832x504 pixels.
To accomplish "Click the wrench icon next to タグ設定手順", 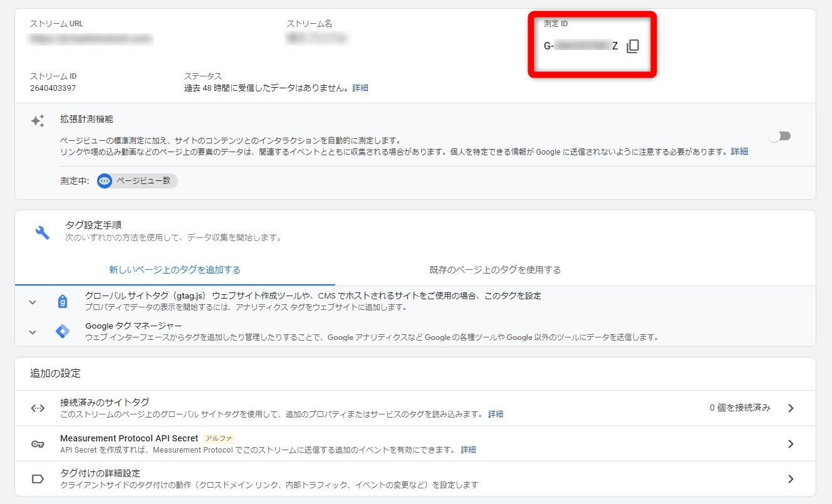I will click(42, 230).
